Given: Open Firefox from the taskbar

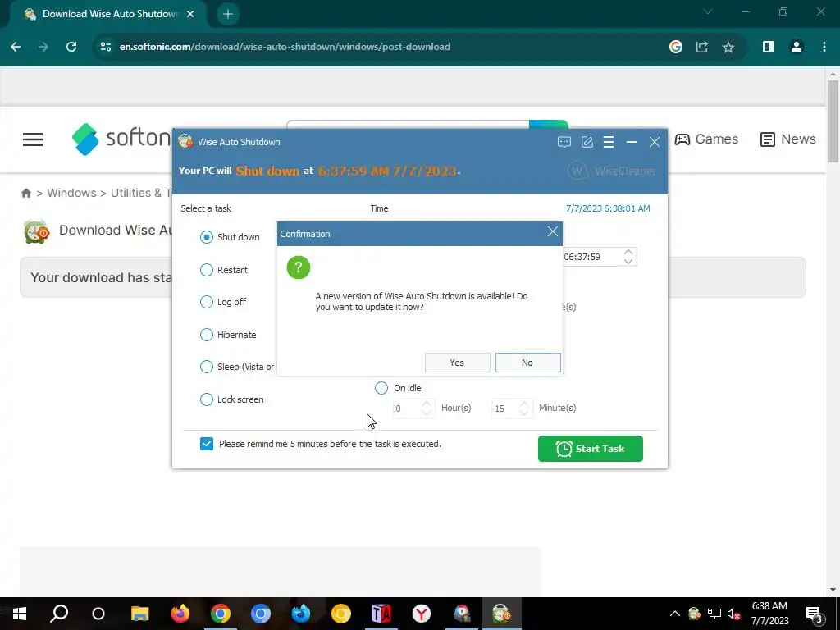Looking at the screenshot, I should point(180,614).
